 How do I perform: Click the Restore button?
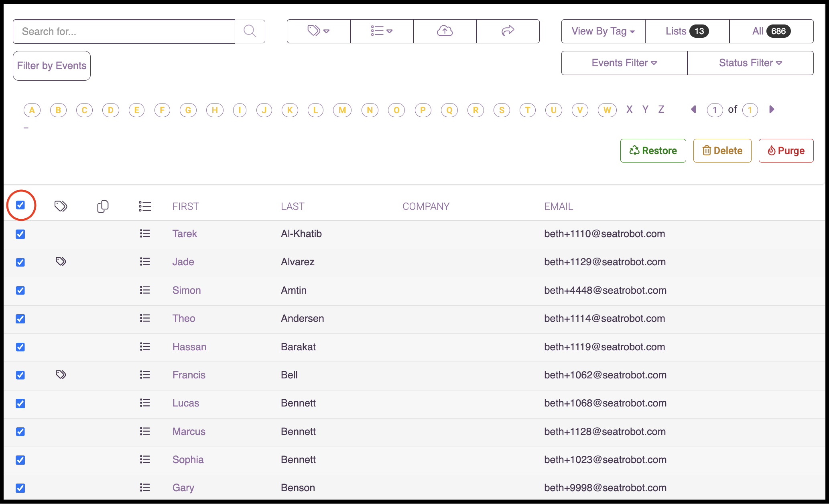[x=653, y=151]
